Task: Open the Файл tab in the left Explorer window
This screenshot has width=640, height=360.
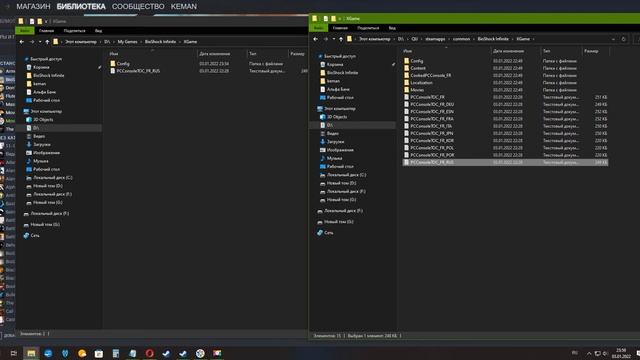Action: pyautogui.click(x=25, y=31)
